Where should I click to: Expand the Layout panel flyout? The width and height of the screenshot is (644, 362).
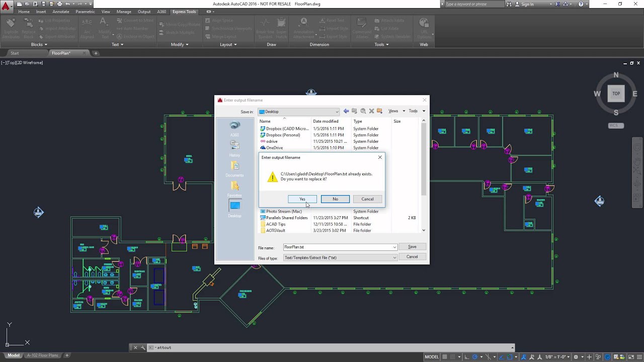point(228,44)
